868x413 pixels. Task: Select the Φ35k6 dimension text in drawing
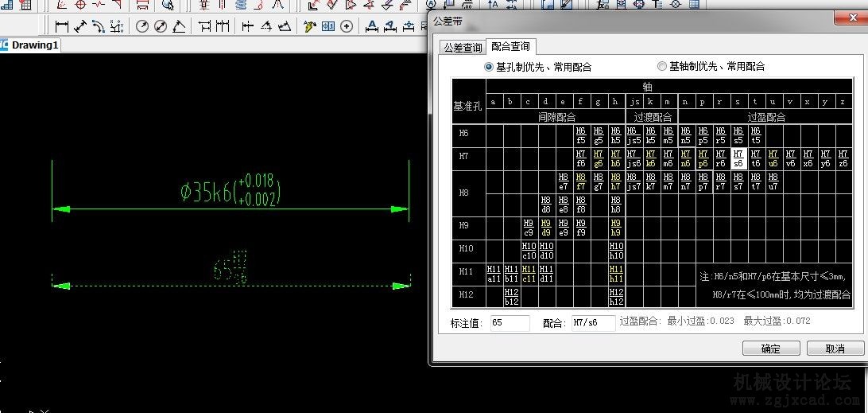[231, 192]
